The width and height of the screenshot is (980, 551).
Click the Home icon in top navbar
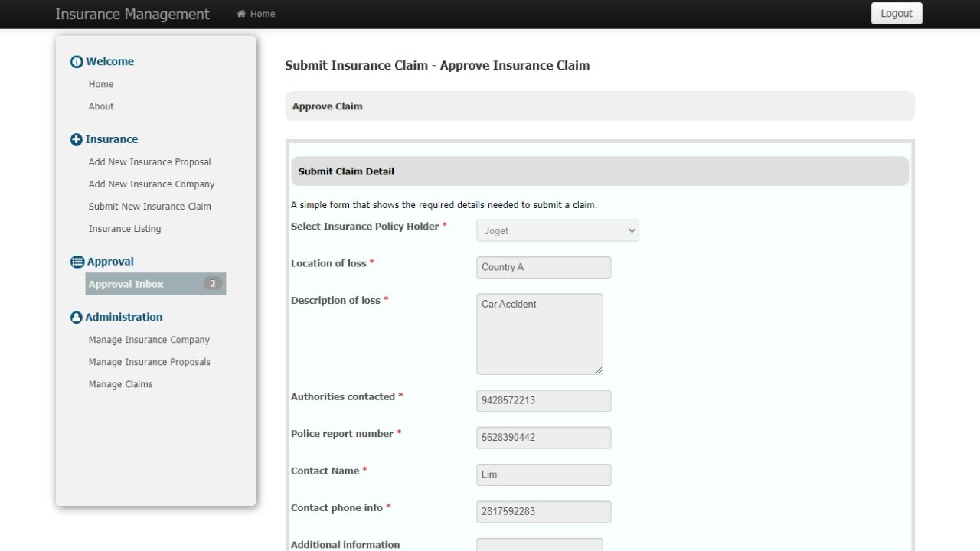click(242, 14)
